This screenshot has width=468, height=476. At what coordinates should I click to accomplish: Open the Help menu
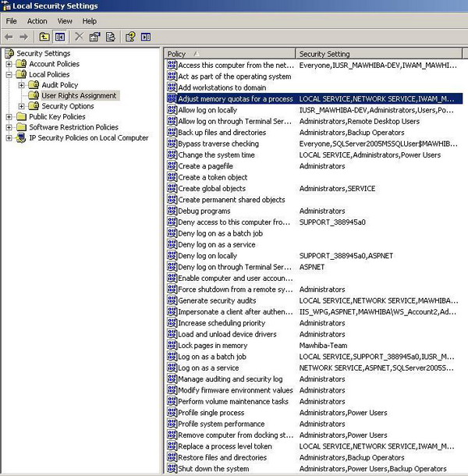tap(89, 21)
